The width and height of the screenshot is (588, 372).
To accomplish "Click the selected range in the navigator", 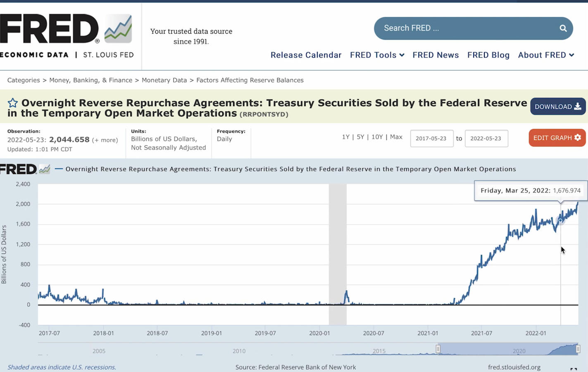I will [508, 349].
